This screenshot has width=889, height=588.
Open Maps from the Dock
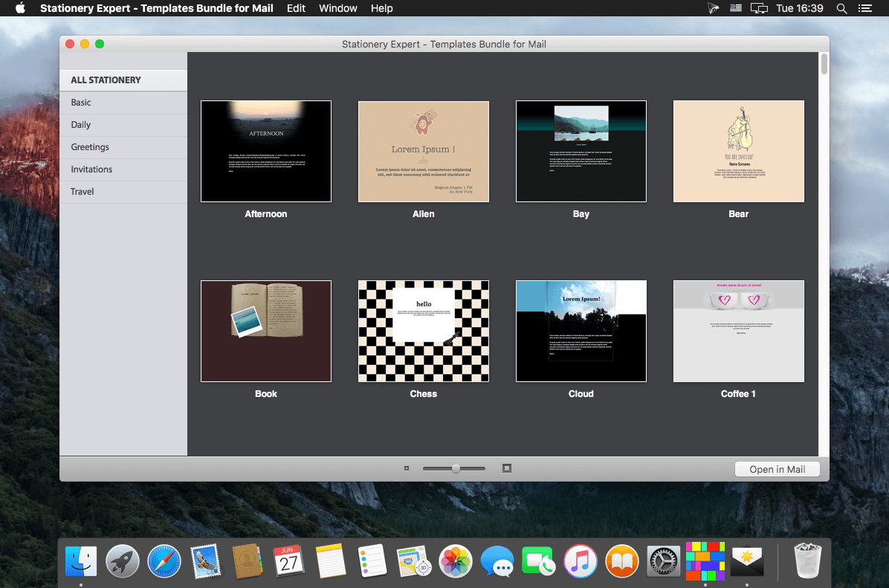414,561
